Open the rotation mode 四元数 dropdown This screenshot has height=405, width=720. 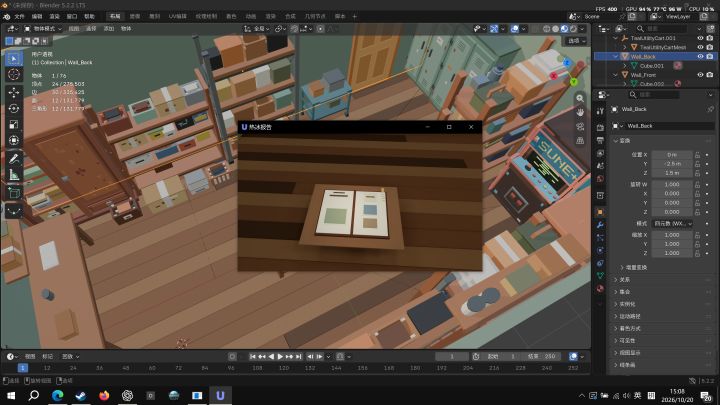coord(672,224)
